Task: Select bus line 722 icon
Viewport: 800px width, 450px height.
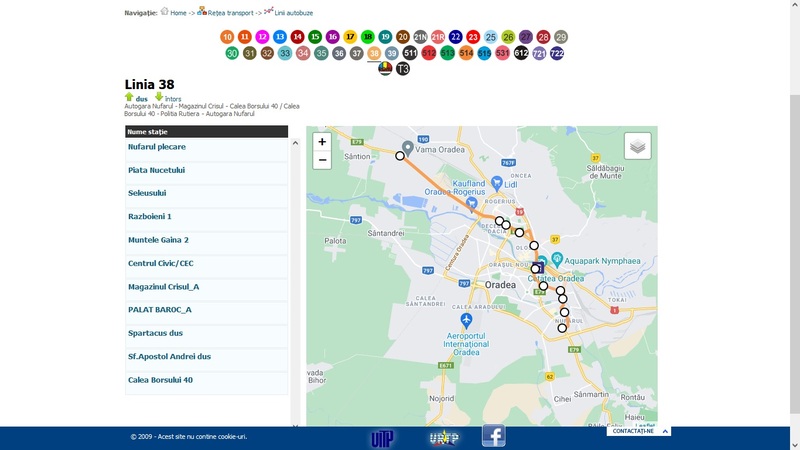Action: click(x=557, y=53)
